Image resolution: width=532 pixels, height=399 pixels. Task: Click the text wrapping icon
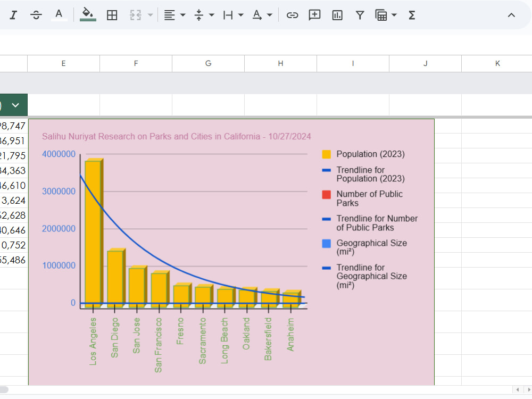coord(228,15)
